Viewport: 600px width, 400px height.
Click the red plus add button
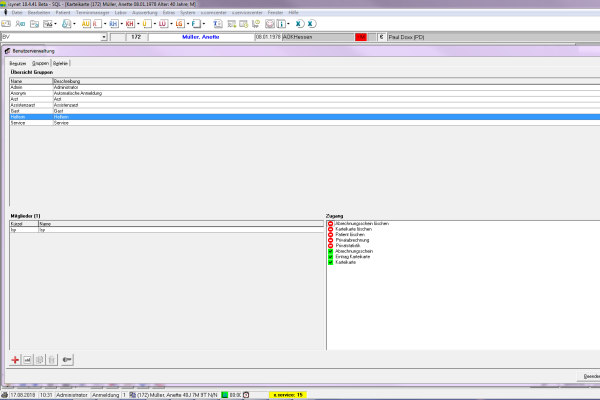click(15, 359)
